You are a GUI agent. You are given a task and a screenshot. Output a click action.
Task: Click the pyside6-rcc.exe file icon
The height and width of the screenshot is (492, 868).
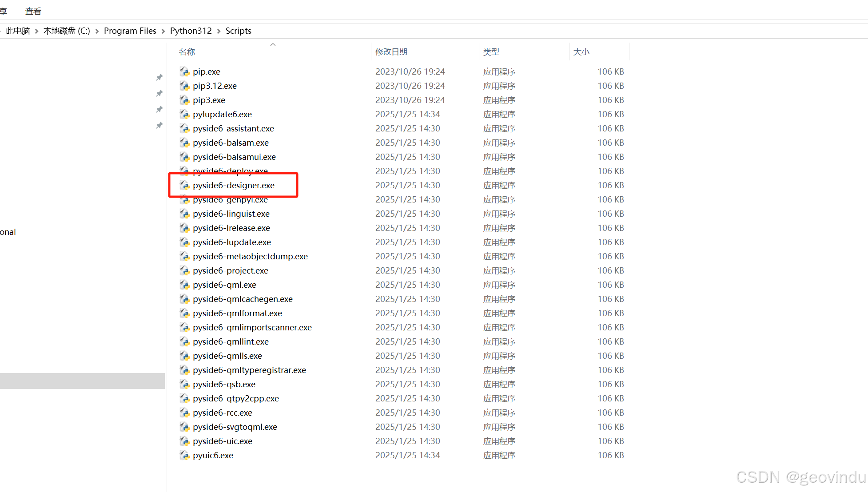pyautogui.click(x=184, y=413)
